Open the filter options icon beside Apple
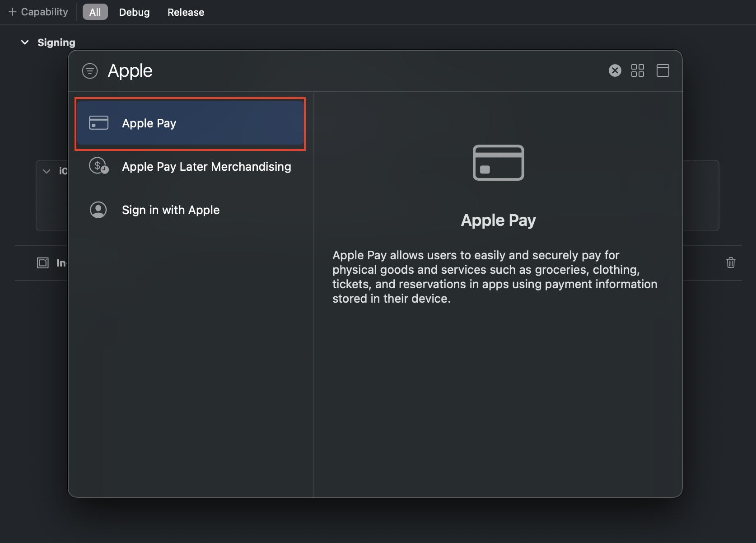Screen dimensions: 756x543 90,71
